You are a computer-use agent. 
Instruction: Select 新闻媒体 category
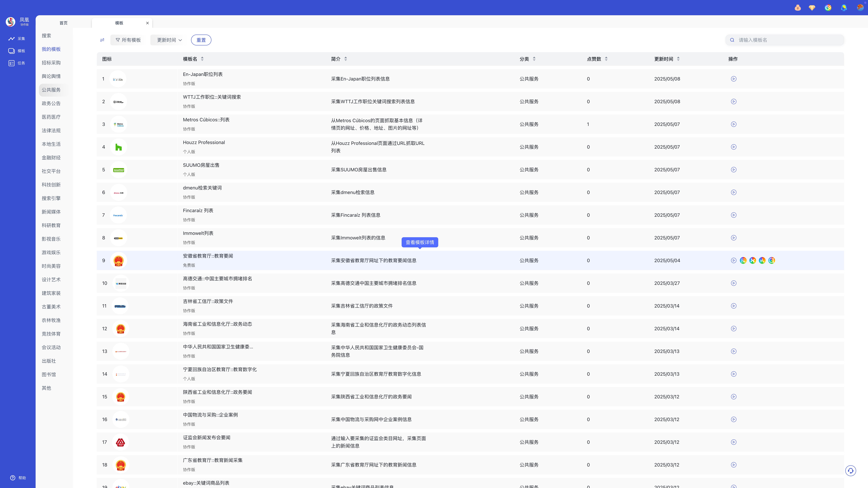coord(51,212)
